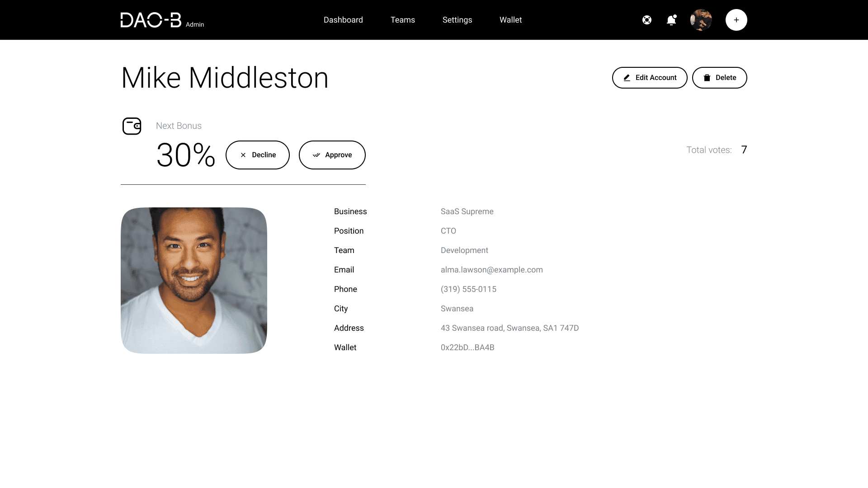The width and height of the screenshot is (868, 488).
Task: Click the email alma.lawson@example.com
Action: pos(492,270)
